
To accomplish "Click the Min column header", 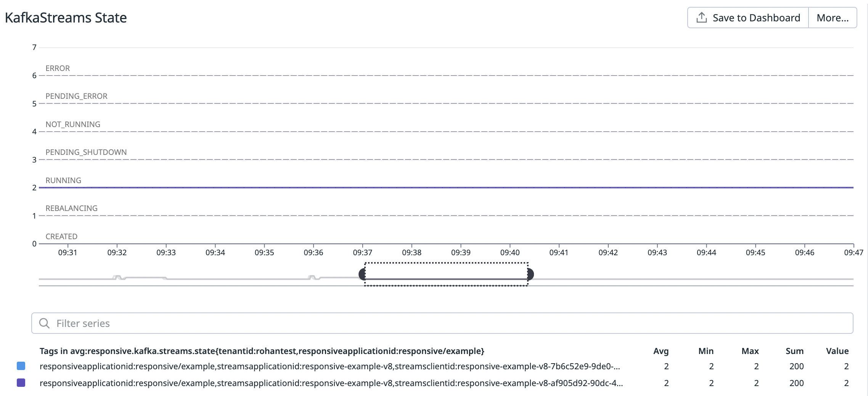I will [x=706, y=351].
